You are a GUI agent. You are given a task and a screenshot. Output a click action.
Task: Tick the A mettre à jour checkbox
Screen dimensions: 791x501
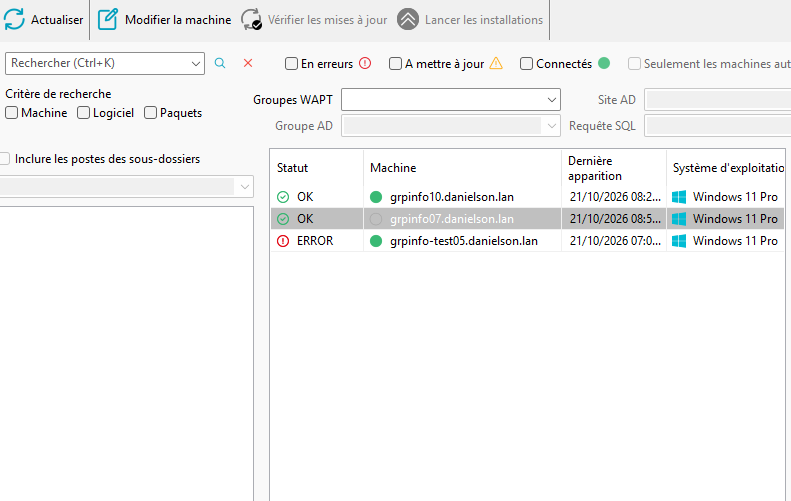pos(395,64)
